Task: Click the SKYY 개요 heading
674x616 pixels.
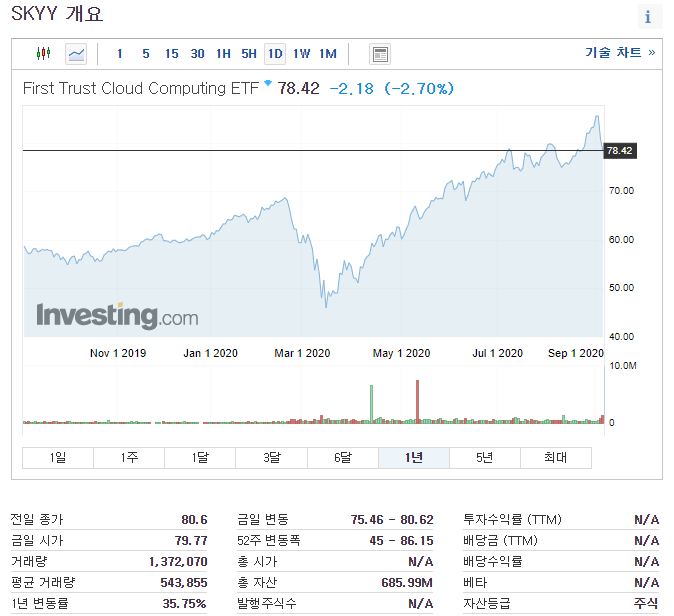Action: (57, 13)
